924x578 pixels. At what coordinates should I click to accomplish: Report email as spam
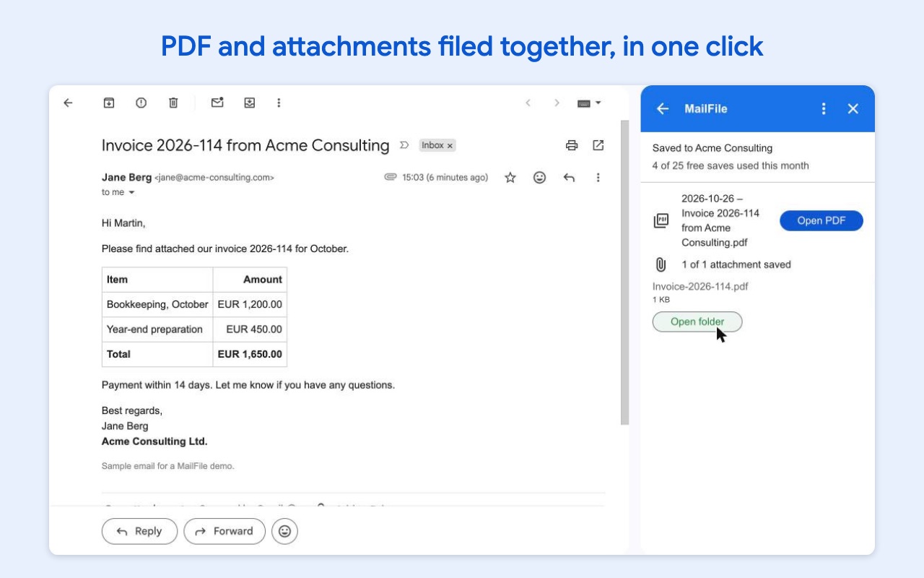(141, 103)
